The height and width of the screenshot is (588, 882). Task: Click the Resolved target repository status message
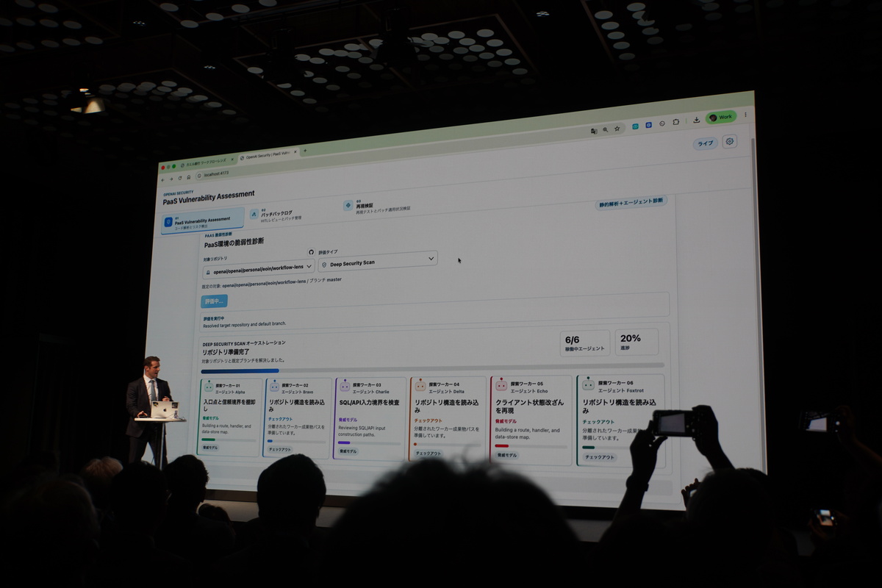[244, 323]
